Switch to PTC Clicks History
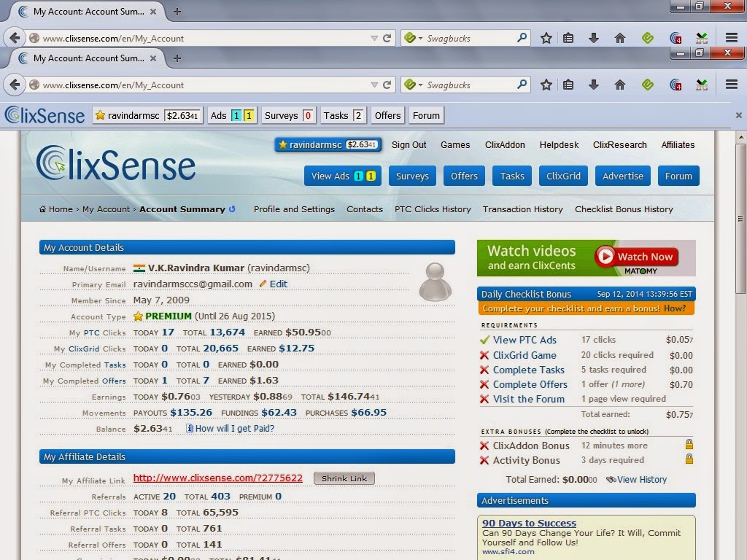This screenshot has width=747, height=560. coord(433,209)
